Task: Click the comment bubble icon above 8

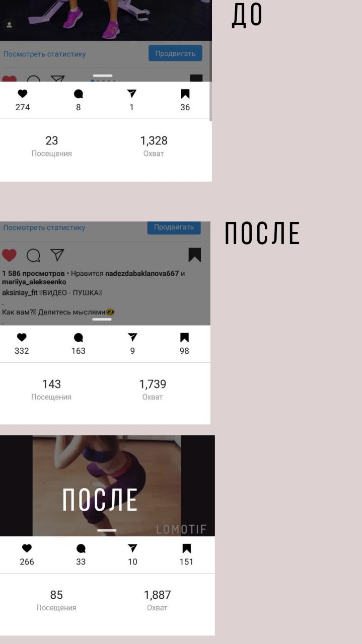Action: click(78, 94)
